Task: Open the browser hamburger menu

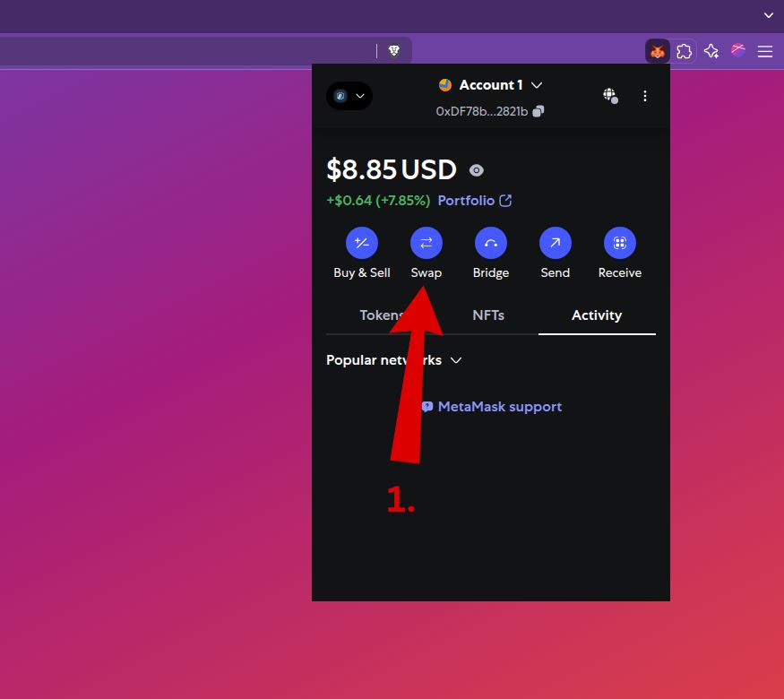Action: tap(765, 51)
